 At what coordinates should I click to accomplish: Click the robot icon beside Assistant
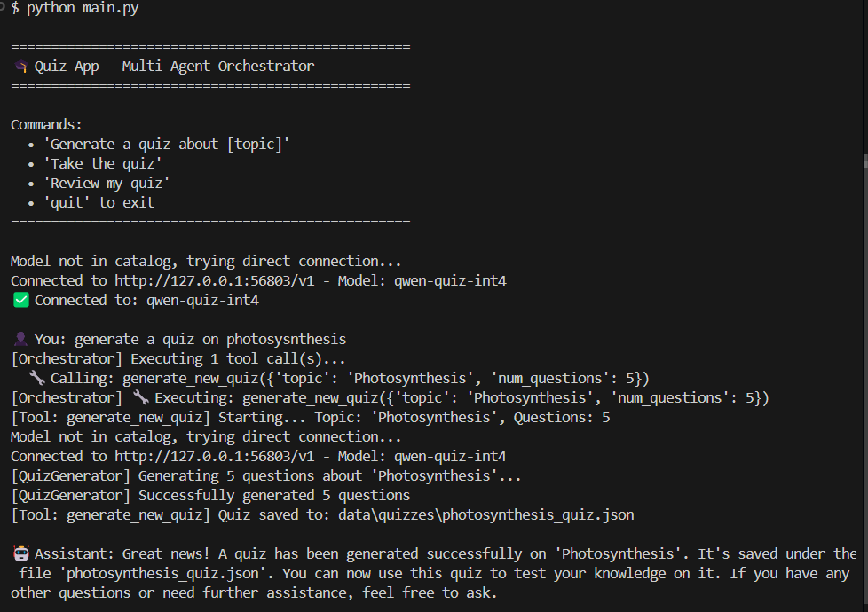[21, 553]
